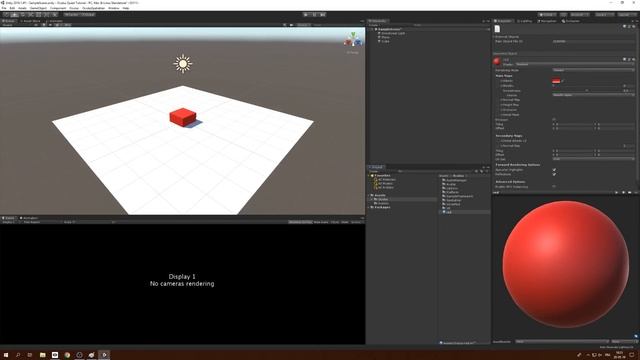Select the Cube object in Hierarchy
The height and width of the screenshot is (360, 640).
pos(385,41)
